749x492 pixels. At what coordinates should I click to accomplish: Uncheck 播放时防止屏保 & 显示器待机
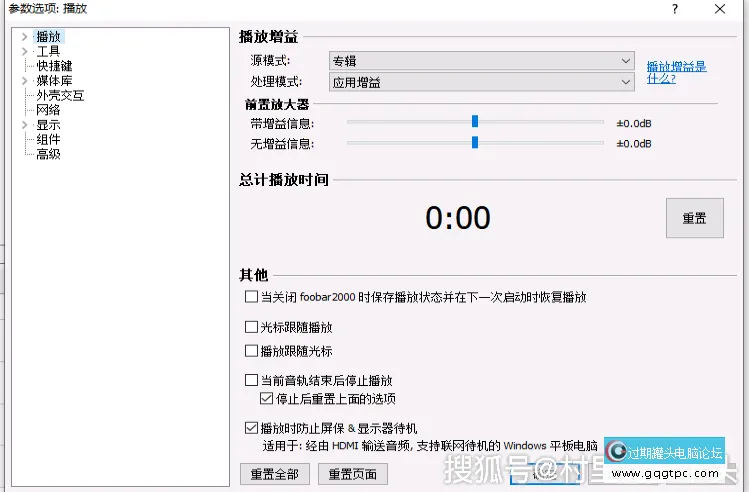tap(251, 428)
